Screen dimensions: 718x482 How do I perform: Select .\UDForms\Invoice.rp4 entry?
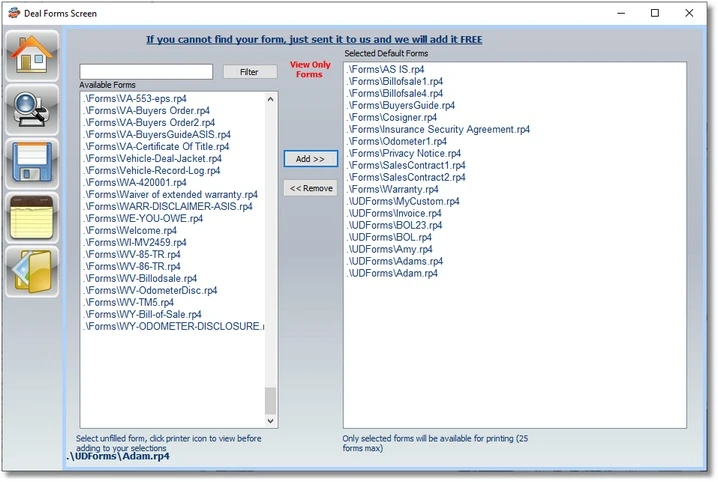tap(394, 213)
